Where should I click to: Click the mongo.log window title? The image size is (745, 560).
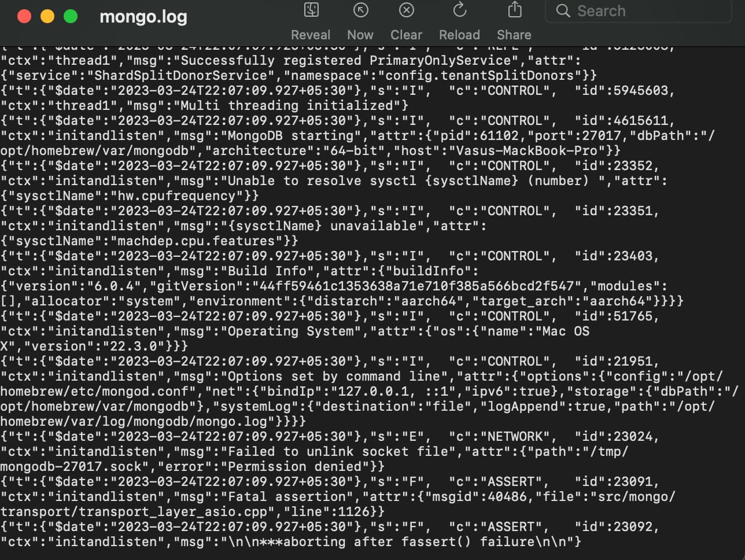click(x=143, y=17)
